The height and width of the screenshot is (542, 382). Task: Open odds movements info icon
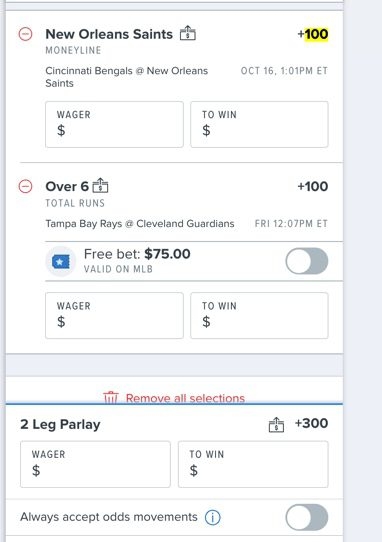(x=213, y=517)
